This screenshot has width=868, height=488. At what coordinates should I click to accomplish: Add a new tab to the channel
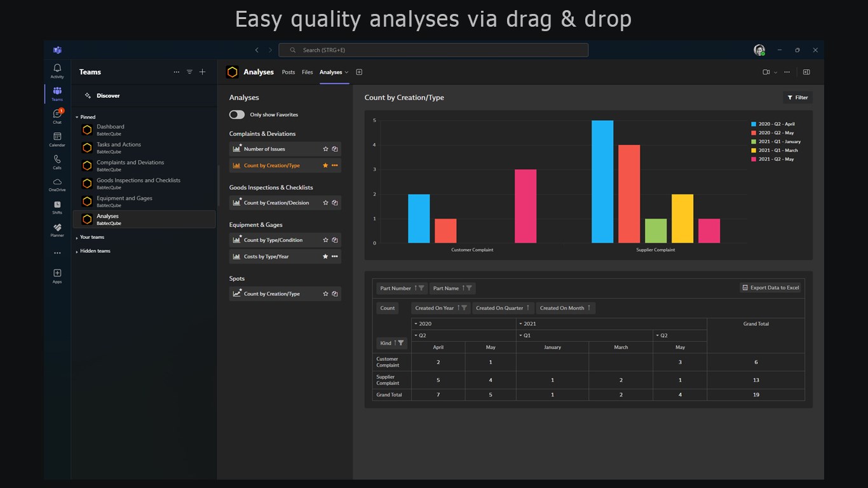pos(359,72)
